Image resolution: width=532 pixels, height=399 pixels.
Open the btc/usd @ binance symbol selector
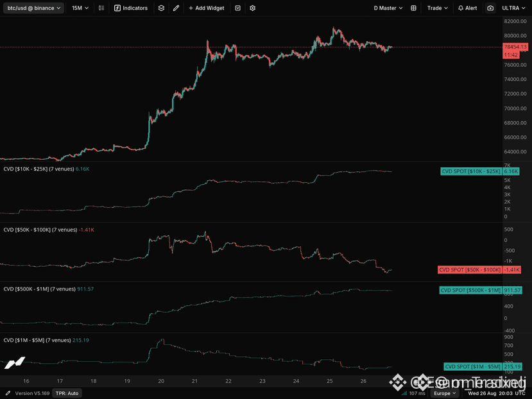(x=33, y=8)
